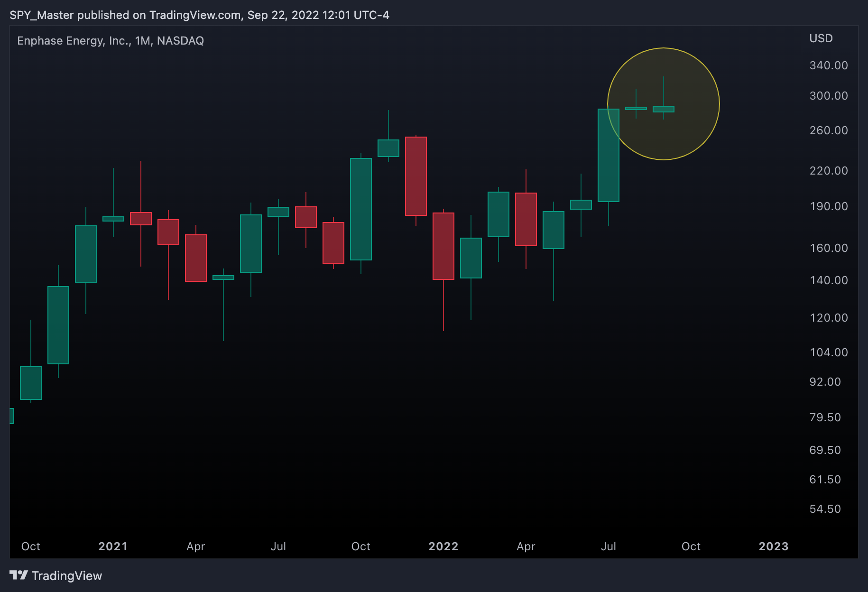Click the 2022 year label on time axis
Screen dimensions: 868x592
(443, 546)
